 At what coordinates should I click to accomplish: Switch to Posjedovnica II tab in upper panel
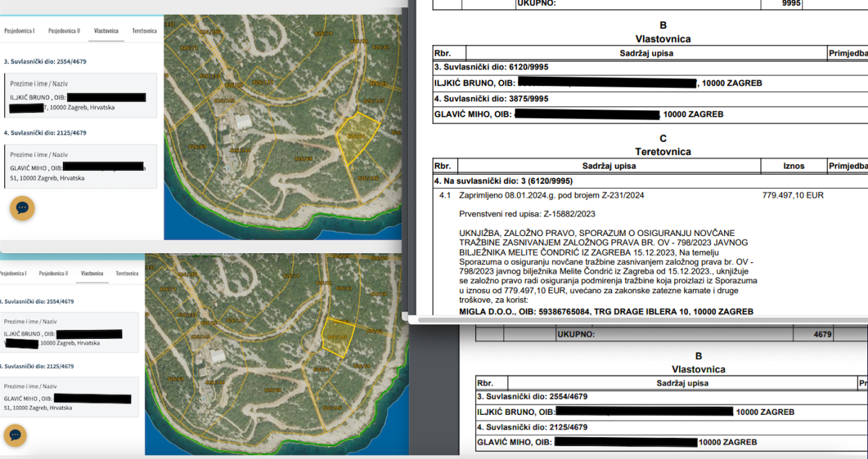64,31
